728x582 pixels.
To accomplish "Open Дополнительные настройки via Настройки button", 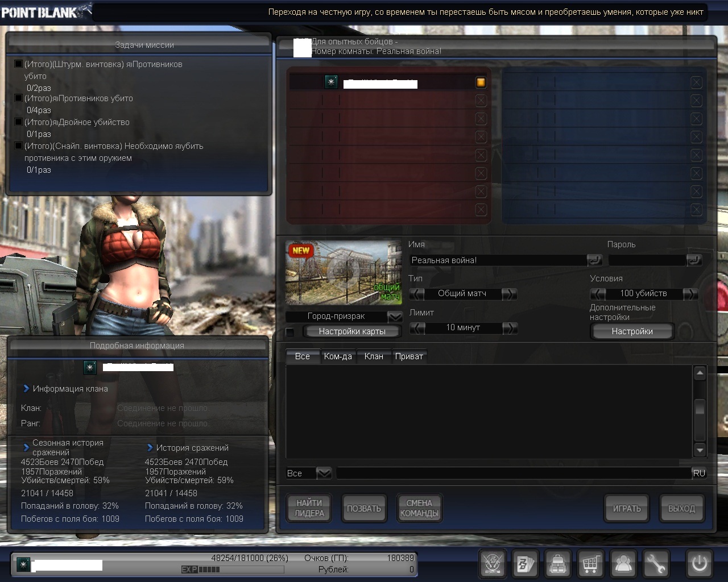I will click(x=632, y=331).
